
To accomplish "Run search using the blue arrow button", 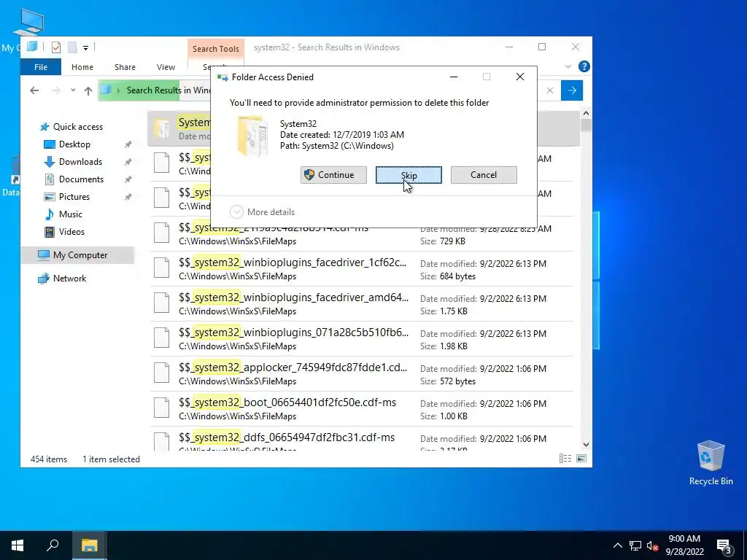I will pyautogui.click(x=572, y=90).
